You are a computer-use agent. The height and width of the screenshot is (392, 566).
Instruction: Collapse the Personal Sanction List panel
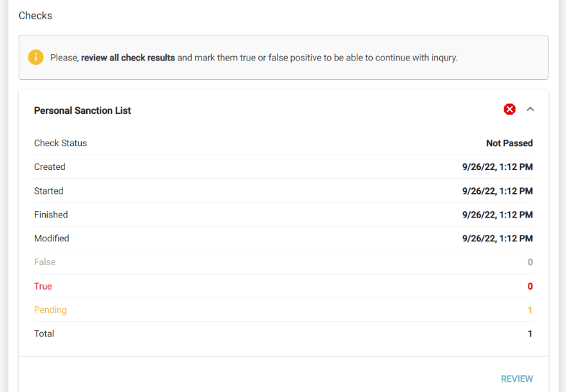coord(531,109)
